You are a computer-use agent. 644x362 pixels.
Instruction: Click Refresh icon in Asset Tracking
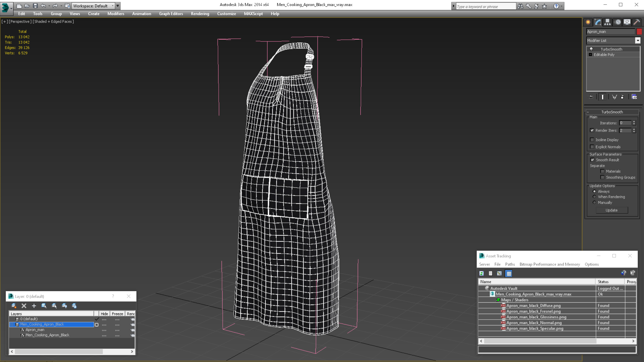click(x=481, y=273)
